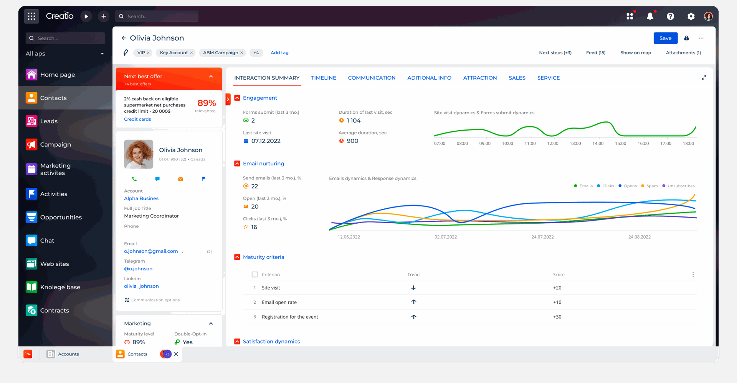Open the notifications bell

650,16
